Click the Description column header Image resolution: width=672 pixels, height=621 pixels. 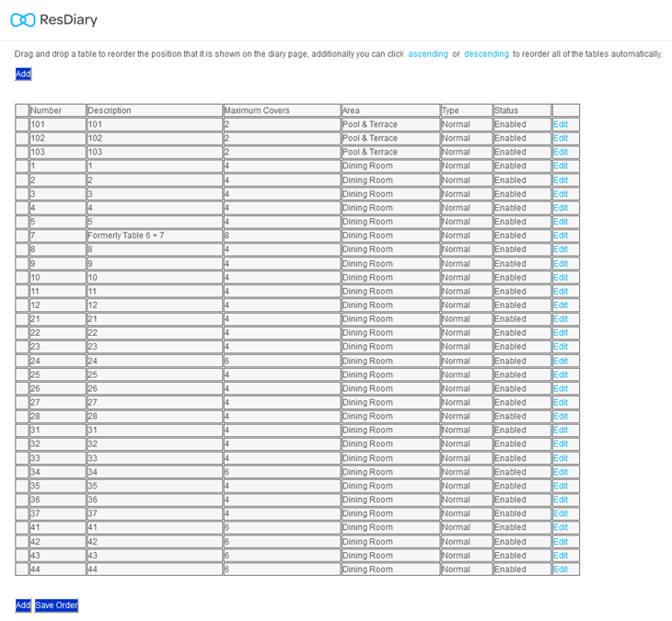(x=155, y=110)
